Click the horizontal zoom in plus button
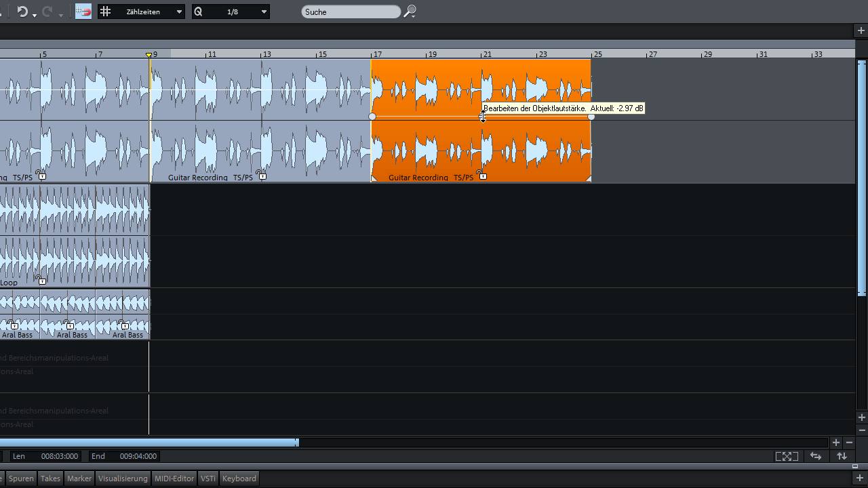The width and height of the screenshot is (868, 488). [x=835, y=443]
